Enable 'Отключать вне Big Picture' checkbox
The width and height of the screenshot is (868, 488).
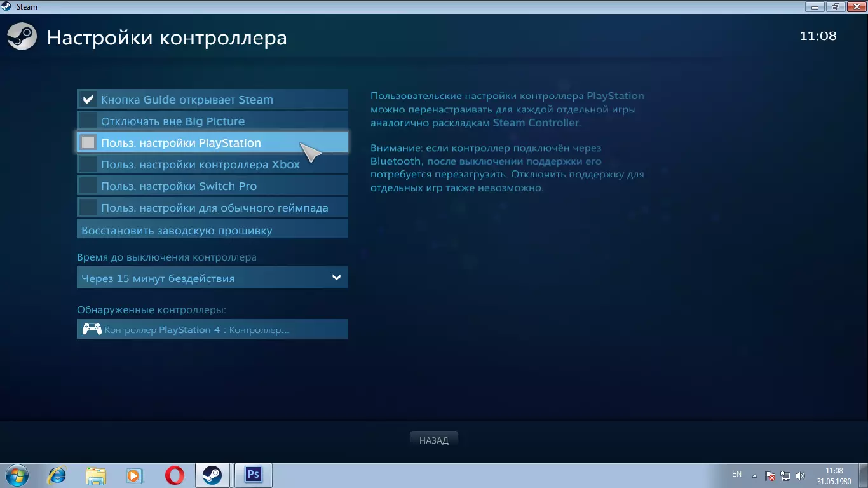88,121
